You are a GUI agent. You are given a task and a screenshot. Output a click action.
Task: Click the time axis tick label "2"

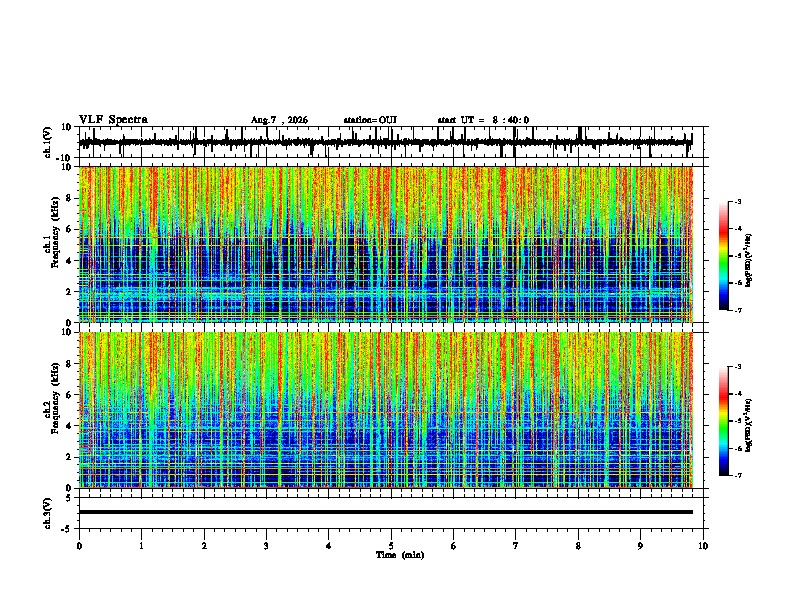point(204,546)
